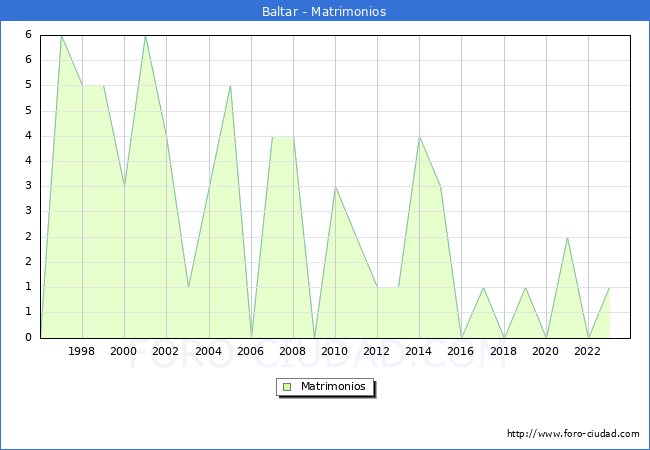This screenshot has height=450, width=650.
Task: Select the 2006 x-axis year label
Action: click(x=251, y=351)
